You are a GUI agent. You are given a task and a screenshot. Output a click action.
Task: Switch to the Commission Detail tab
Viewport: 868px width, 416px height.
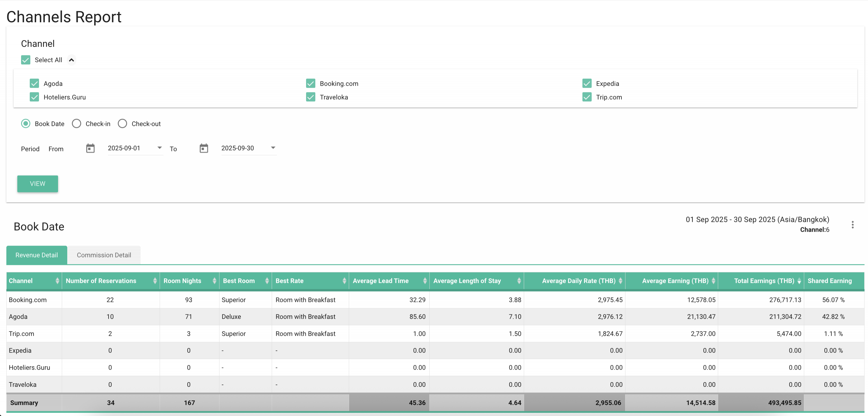click(104, 255)
